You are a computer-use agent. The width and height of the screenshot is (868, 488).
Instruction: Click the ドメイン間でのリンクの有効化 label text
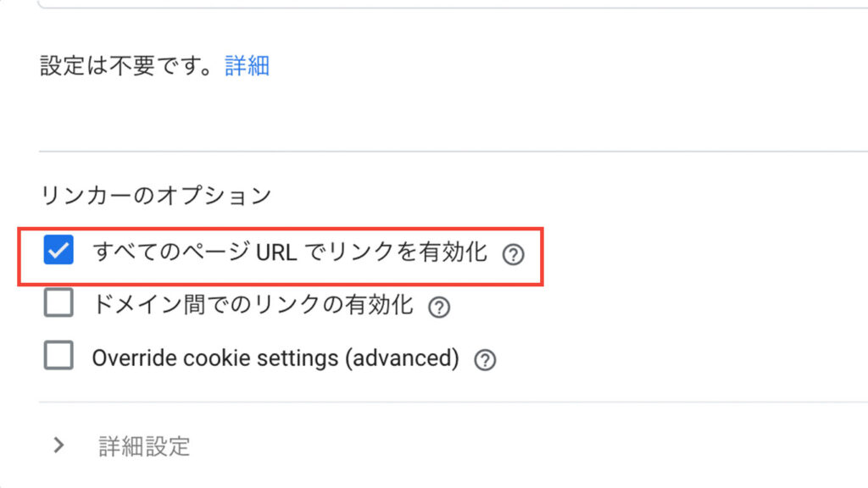click(253, 304)
